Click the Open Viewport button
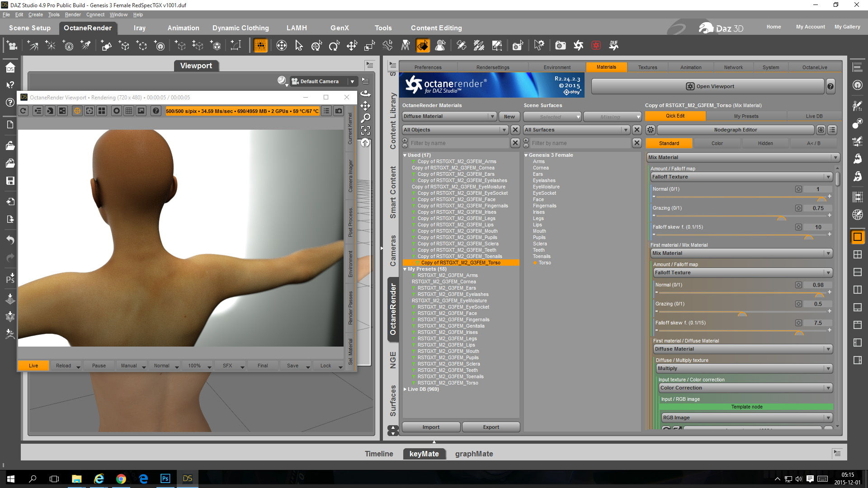868x488 pixels. (710, 86)
